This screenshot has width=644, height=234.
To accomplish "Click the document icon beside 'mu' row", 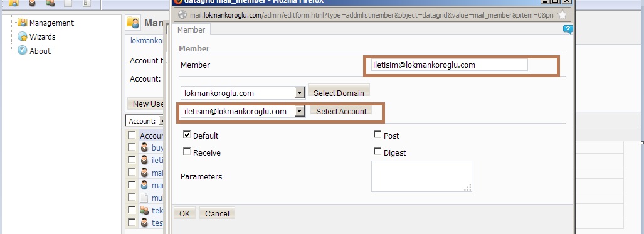I will [x=144, y=198].
